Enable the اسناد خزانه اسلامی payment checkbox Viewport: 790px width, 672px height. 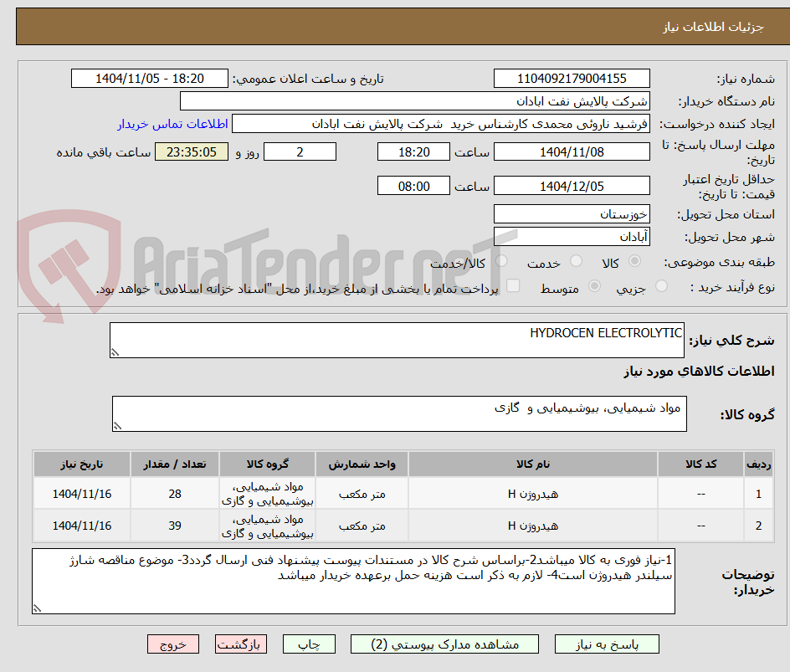513,285
